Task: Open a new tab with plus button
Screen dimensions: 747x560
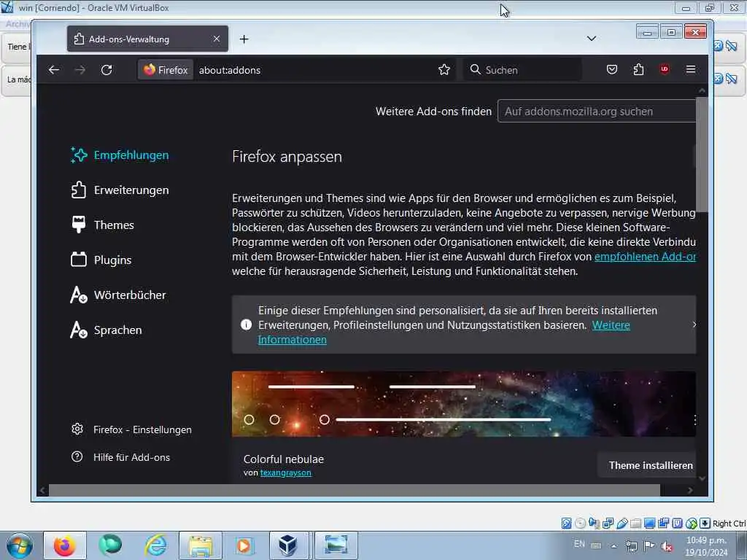Action: 244,39
